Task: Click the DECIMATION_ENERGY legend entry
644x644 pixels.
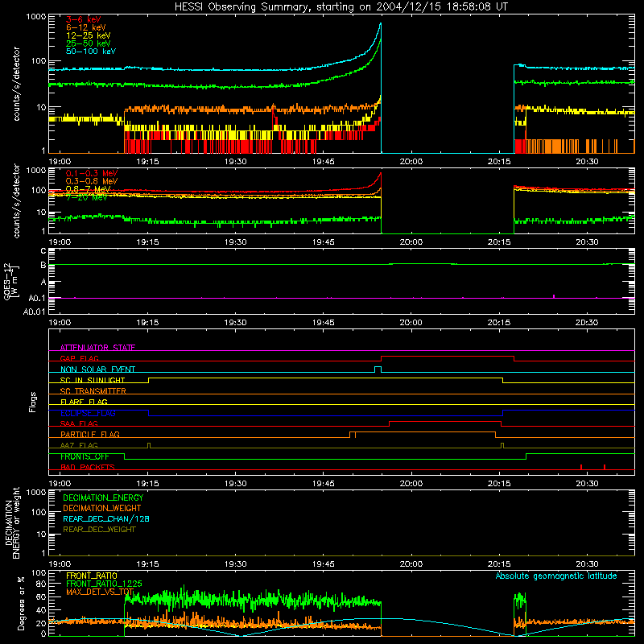Action: (x=103, y=497)
